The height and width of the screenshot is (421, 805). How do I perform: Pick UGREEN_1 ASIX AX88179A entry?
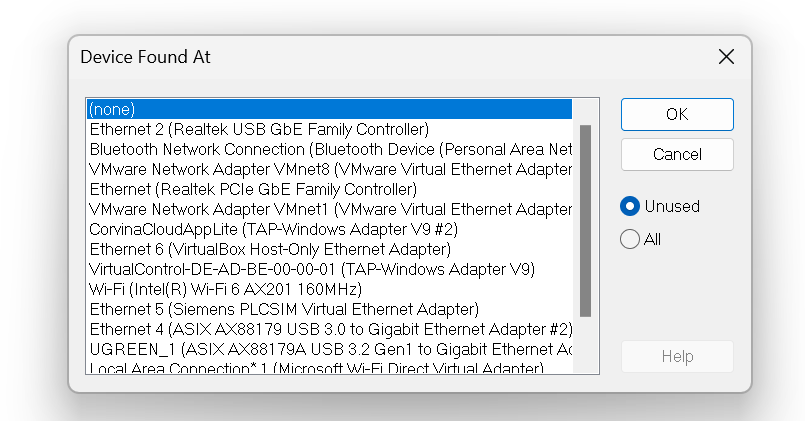click(x=329, y=350)
